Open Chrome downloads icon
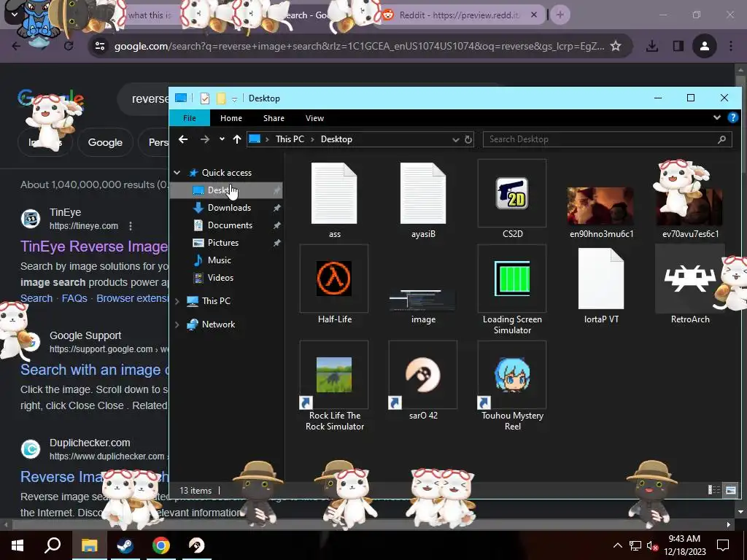 point(652,46)
